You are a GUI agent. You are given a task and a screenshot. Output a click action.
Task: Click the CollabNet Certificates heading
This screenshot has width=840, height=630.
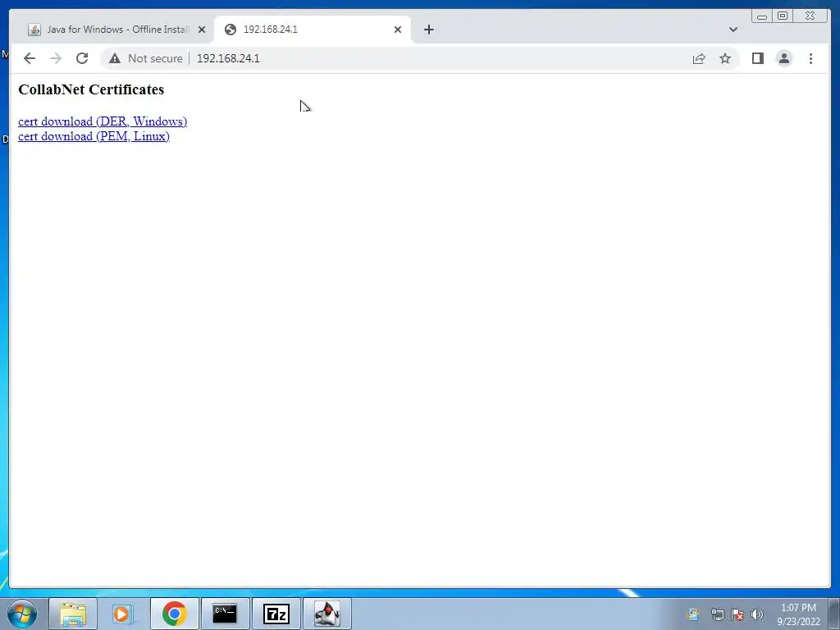coord(91,89)
